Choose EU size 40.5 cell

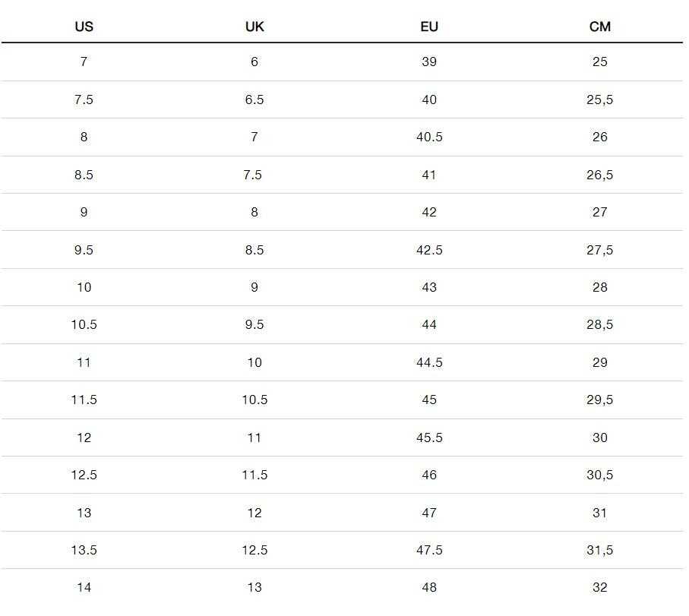coord(429,137)
